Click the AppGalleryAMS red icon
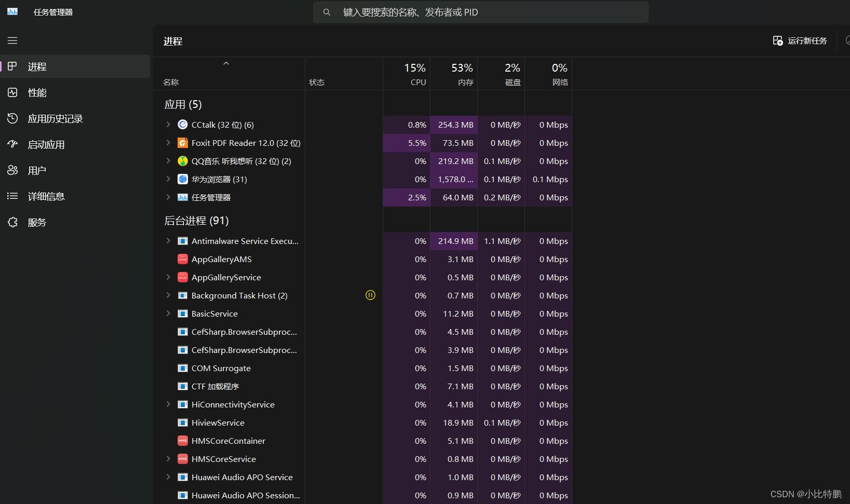850x504 pixels. click(x=183, y=259)
